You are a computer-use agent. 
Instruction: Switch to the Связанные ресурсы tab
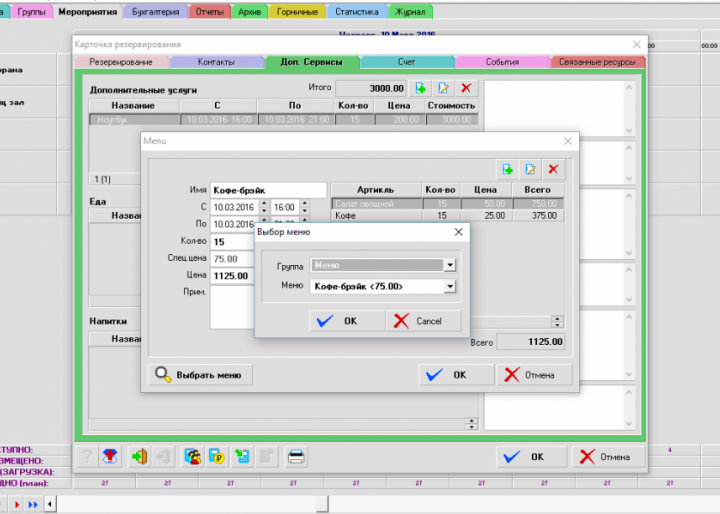coord(597,62)
